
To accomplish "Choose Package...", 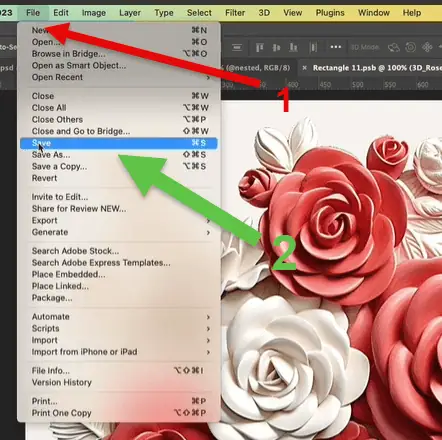I will [119, 298].
